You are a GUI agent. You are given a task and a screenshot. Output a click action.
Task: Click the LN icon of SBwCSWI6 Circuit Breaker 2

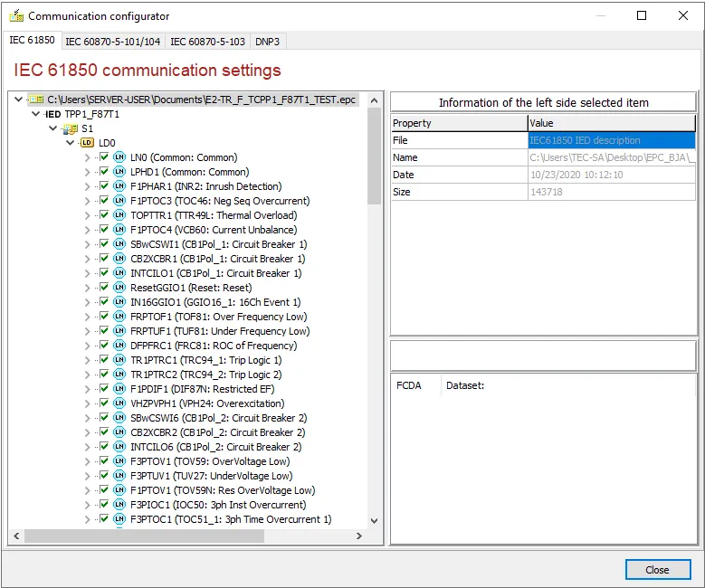pyautogui.click(x=119, y=418)
